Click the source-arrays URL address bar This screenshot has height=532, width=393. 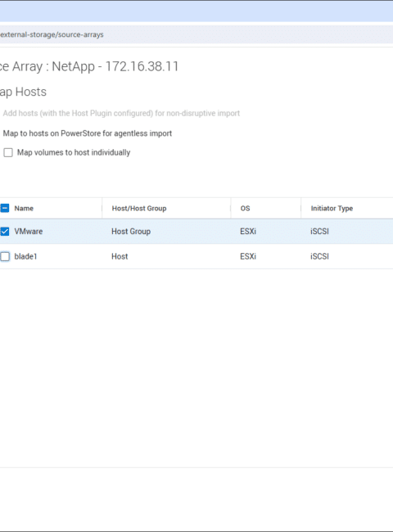point(196,34)
